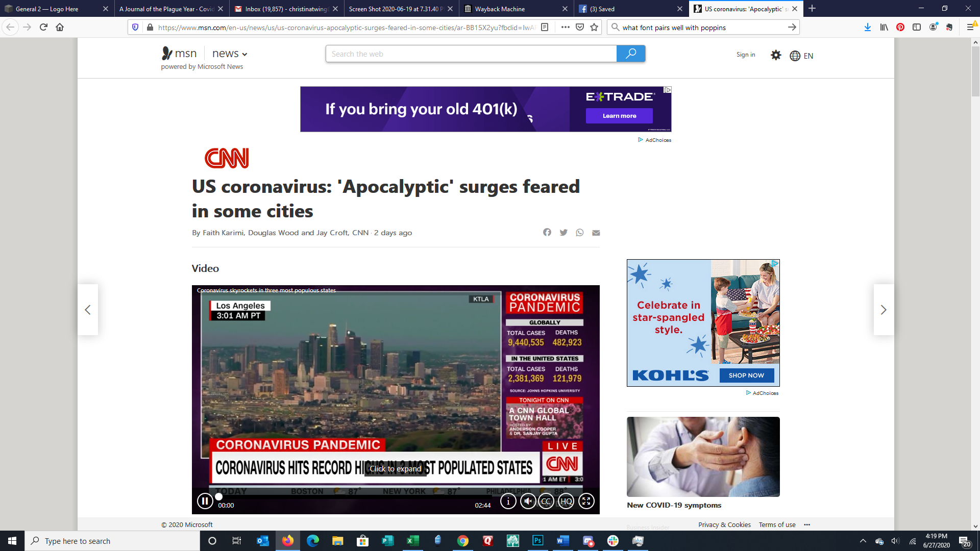This screenshot has width=980, height=551.
Task: Click the web search magnifier button
Action: (x=631, y=54)
